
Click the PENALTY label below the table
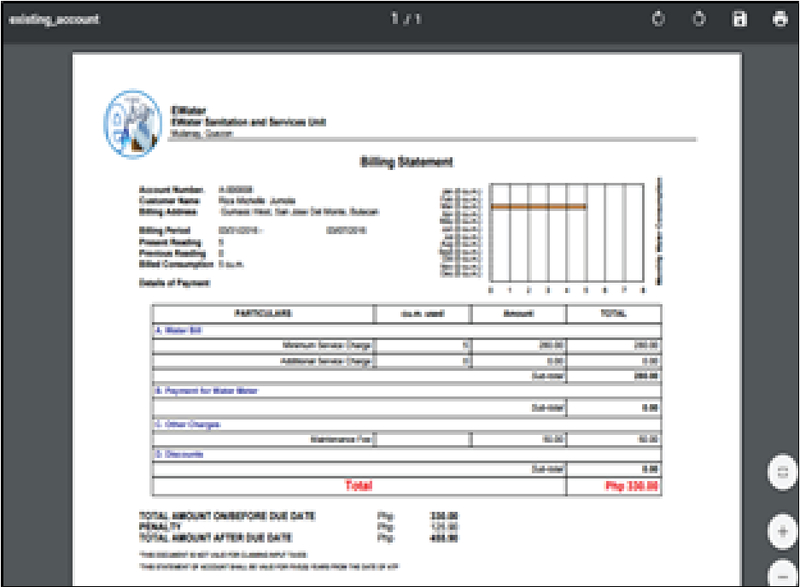[158, 524]
